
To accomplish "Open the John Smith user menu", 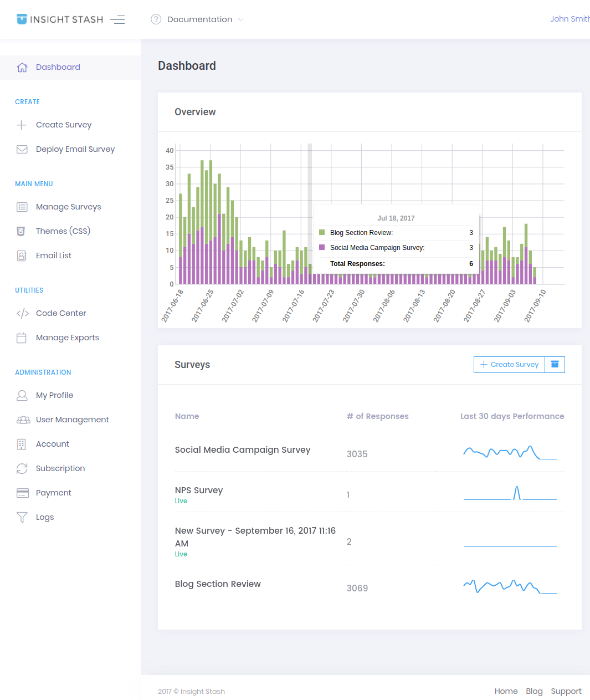I will (x=570, y=19).
